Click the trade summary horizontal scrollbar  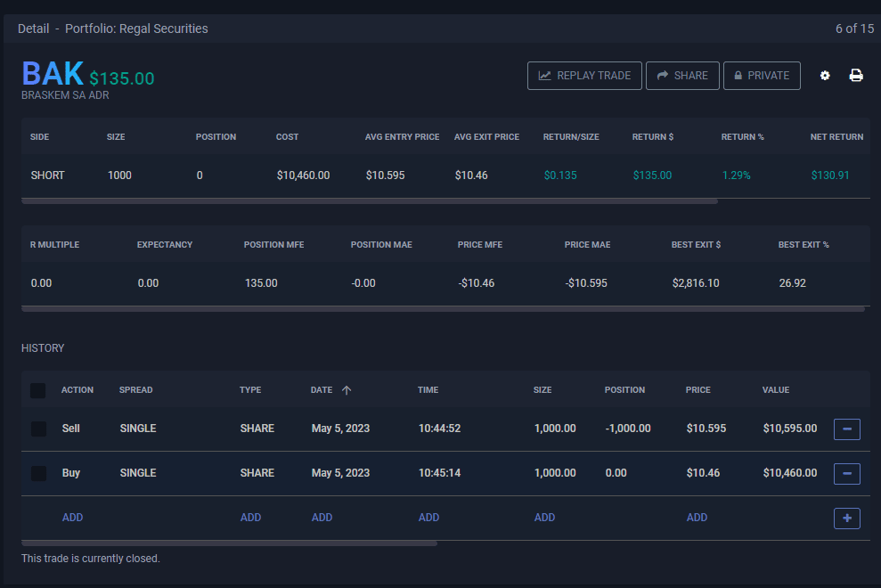[x=370, y=201]
